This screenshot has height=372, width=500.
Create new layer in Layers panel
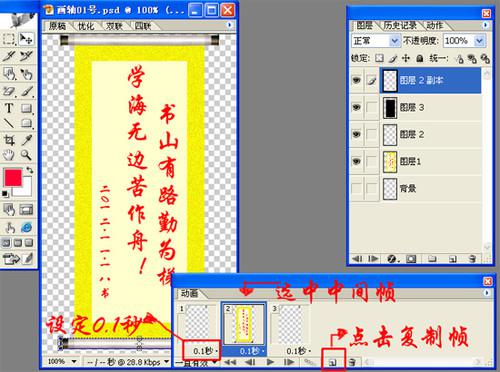(x=452, y=259)
